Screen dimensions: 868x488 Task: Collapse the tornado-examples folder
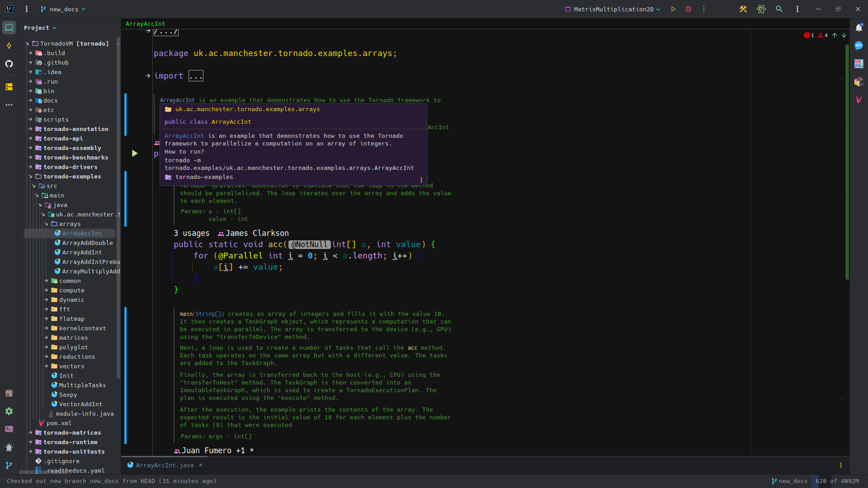(30, 176)
